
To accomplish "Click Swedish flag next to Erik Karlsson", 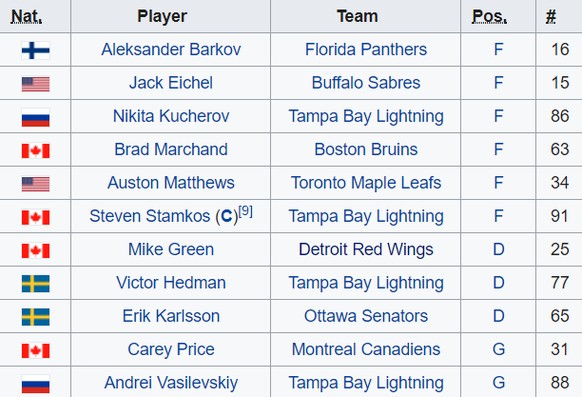I will tap(36, 317).
